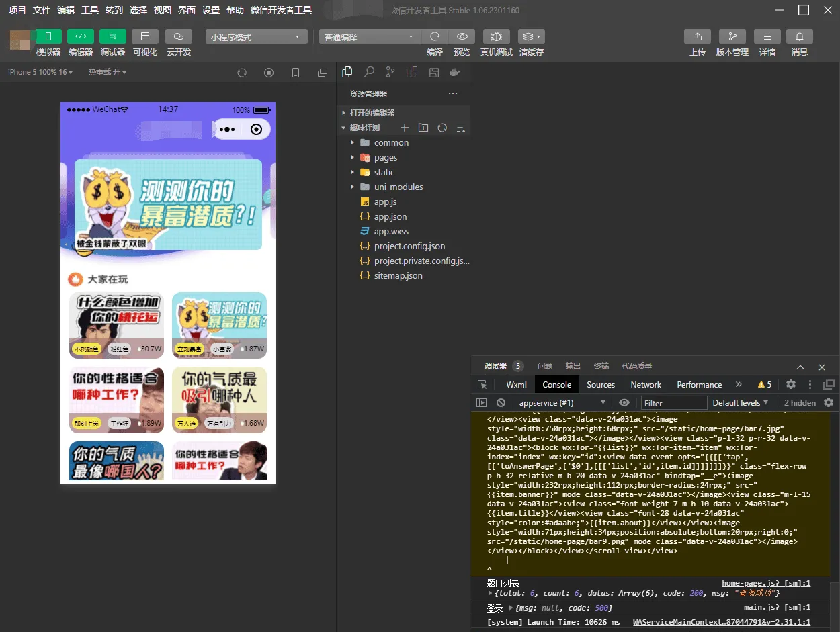Open DevTools settings gear icon
Screen dimensions: 840x632
pos(791,384)
